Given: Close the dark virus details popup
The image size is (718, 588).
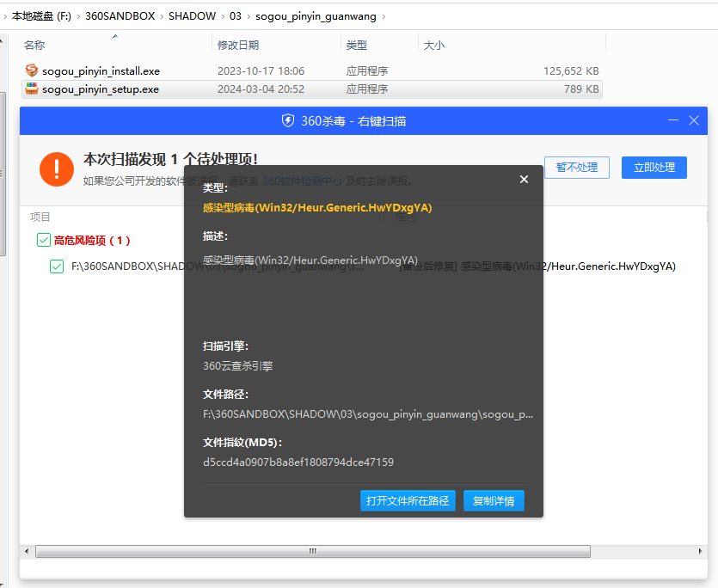Looking at the screenshot, I should pos(524,180).
